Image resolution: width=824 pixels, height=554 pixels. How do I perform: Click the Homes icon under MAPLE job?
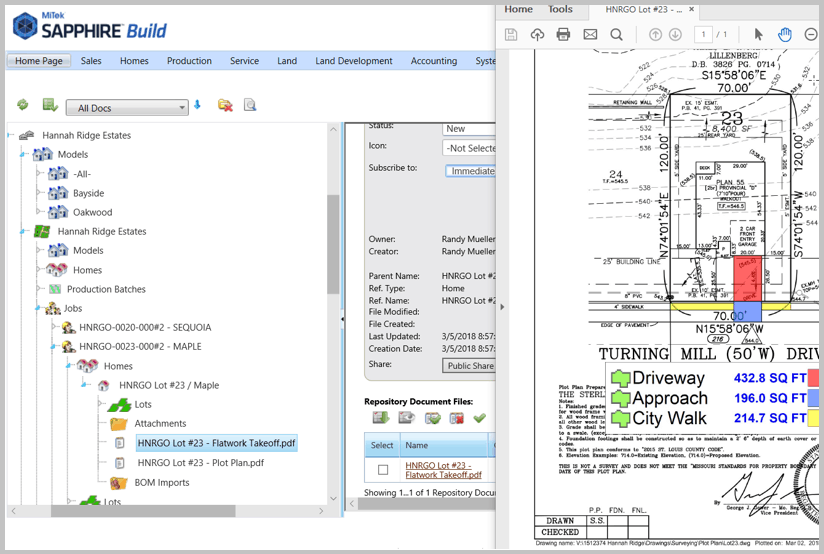(87, 365)
